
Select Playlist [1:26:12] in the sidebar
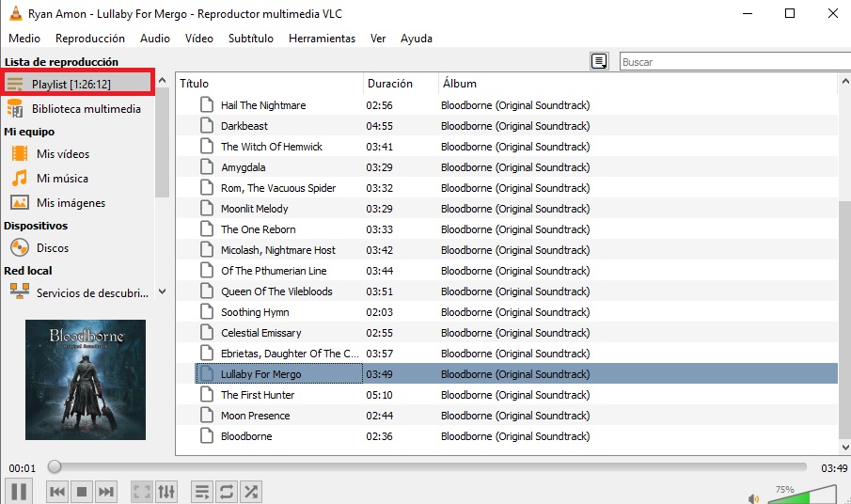(x=78, y=84)
